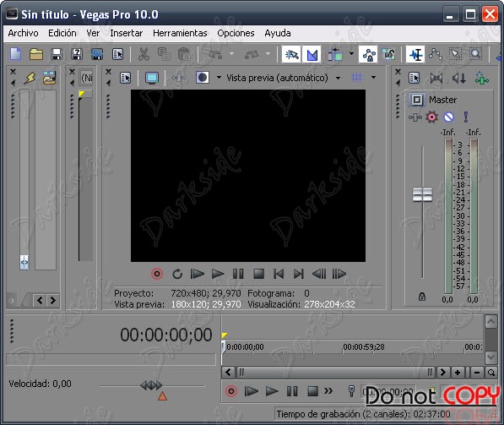This screenshot has width=504, height=425.
Task: Go to End button under preview
Action: (299, 274)
